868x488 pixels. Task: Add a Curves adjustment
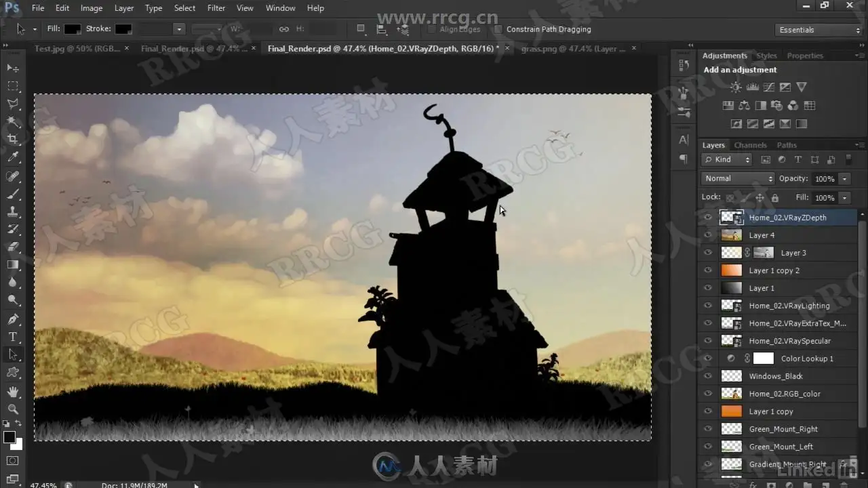click(x=769, y=87)
